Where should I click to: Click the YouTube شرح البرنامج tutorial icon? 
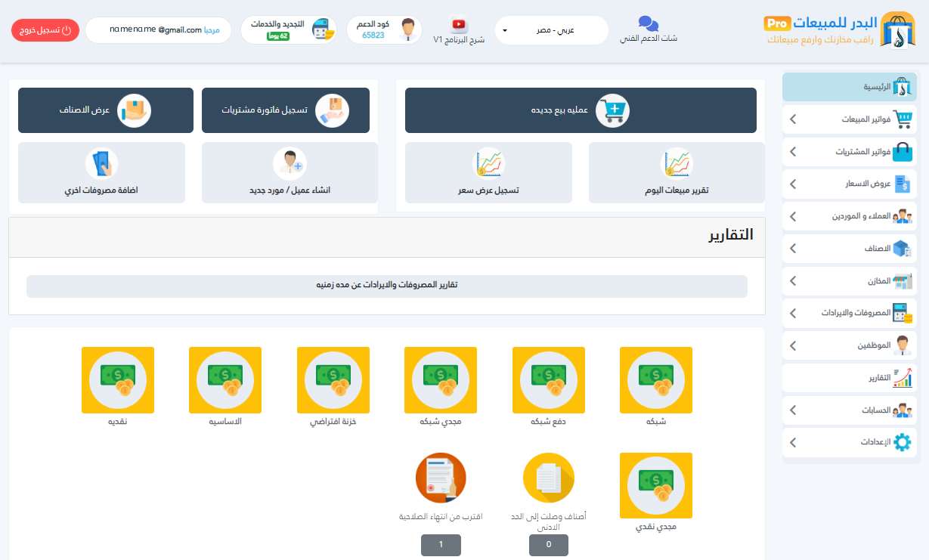[460, 23]
